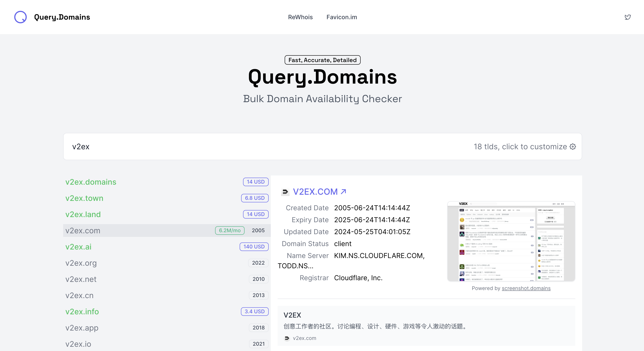Select the highlighted v2ex.com row
Image resolution: width=644 pixels, height=351 pixels.
[167, 231]
